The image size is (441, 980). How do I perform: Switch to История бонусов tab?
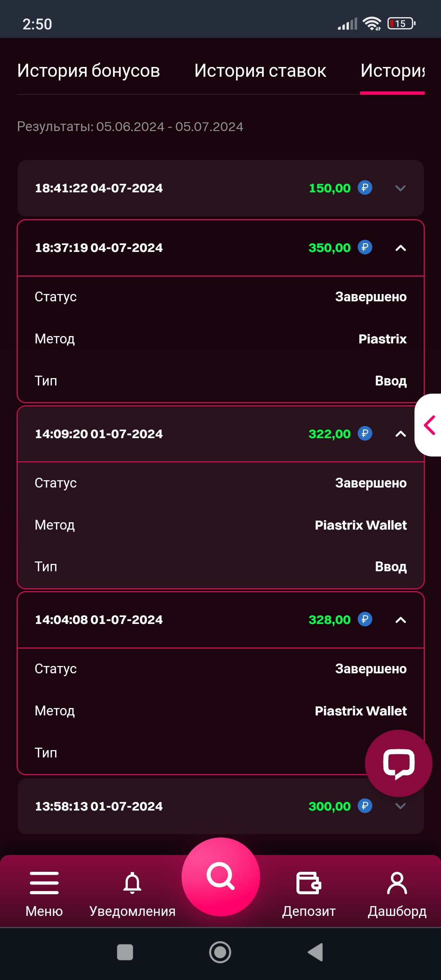pyautogui.click(x=89, y=71)
